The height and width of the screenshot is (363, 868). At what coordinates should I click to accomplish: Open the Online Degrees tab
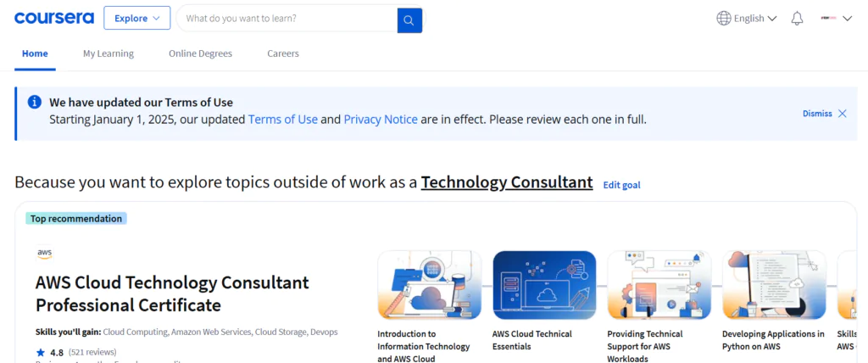click(x=200, y=53)
